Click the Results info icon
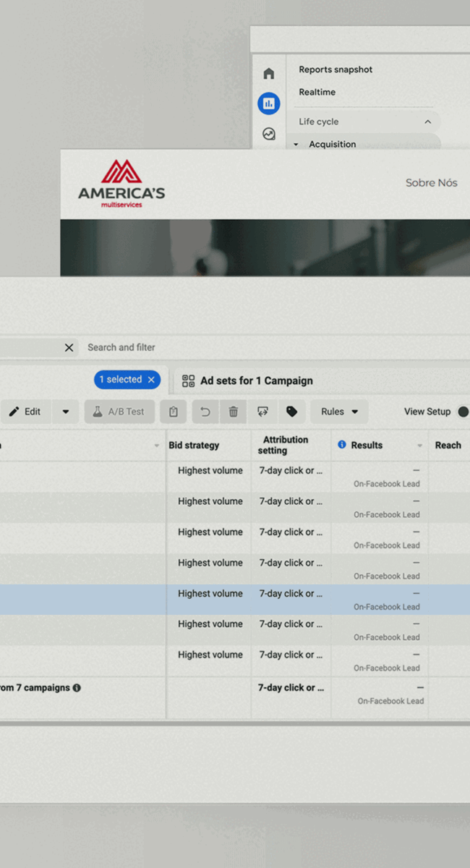This screenshot has width=470, height=868. (x=342, y=445)
